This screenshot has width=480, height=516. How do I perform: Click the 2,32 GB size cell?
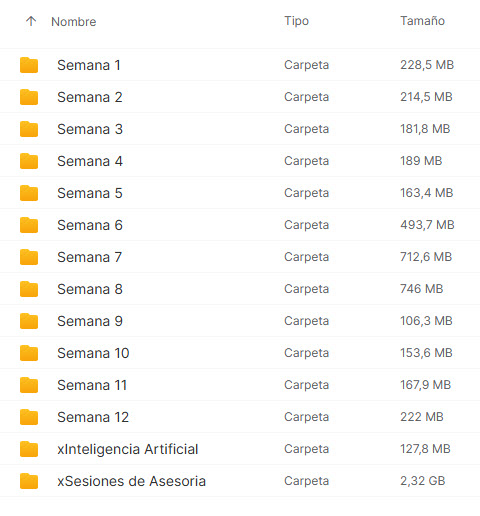click(423, 481)
